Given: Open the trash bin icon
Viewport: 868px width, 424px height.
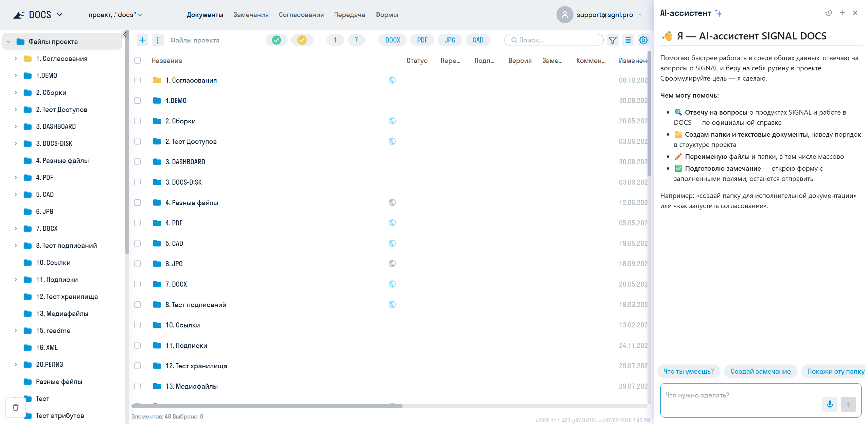Looking at the screenshot, I should tap(15, 407).
